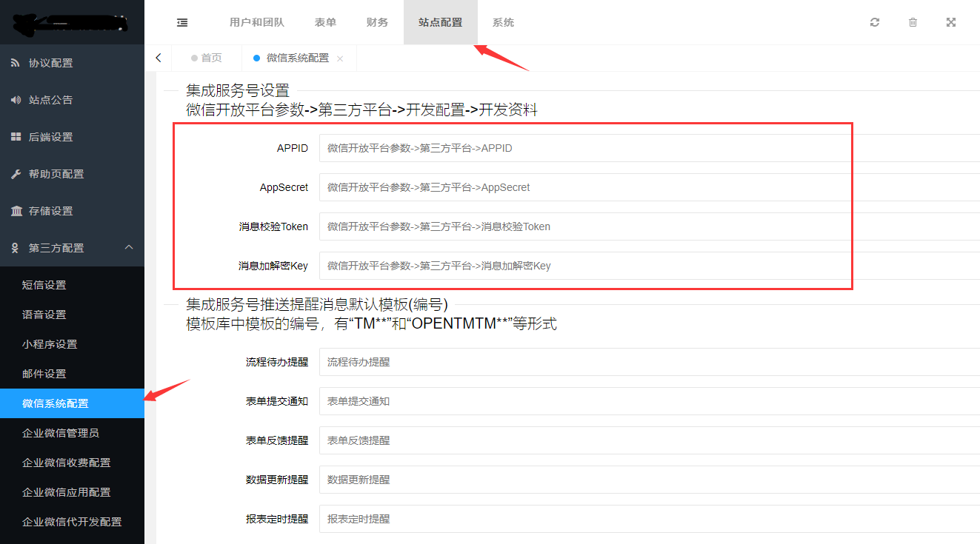Open the 用户和团队 top menu
Image resolution: width=980 pixels, height=544 pixels.
(x=256, y=23)
